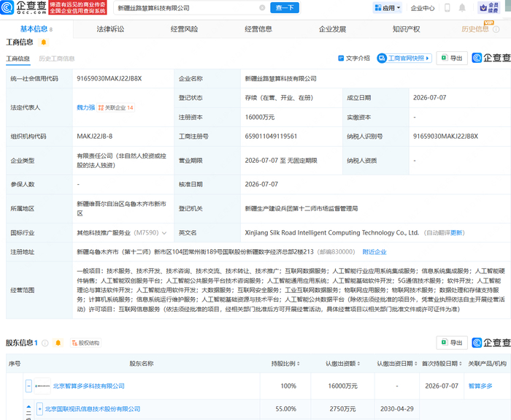Select the 历史工商信息 sub-tab
Viewport: 511px width, 420px height.
(57, 58)
